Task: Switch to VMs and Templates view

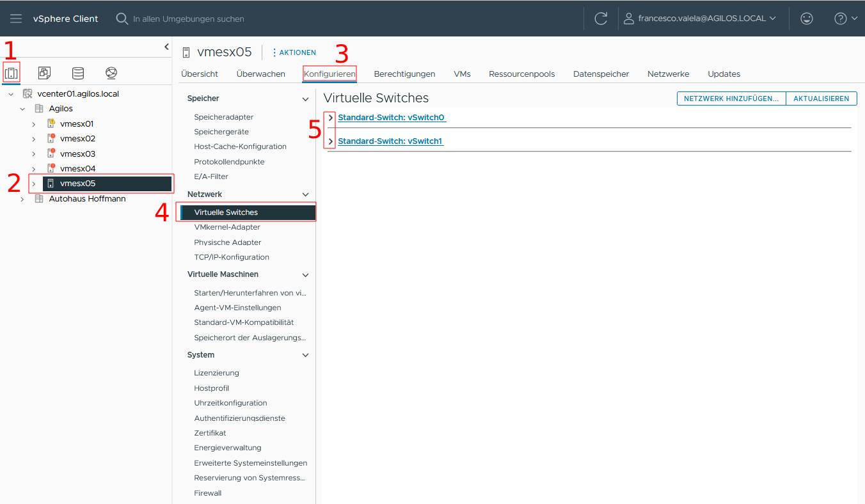Action: coord(45,72)
